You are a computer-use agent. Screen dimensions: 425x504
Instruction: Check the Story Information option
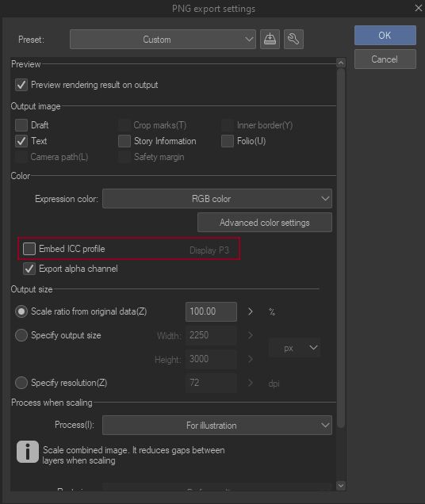124,141
